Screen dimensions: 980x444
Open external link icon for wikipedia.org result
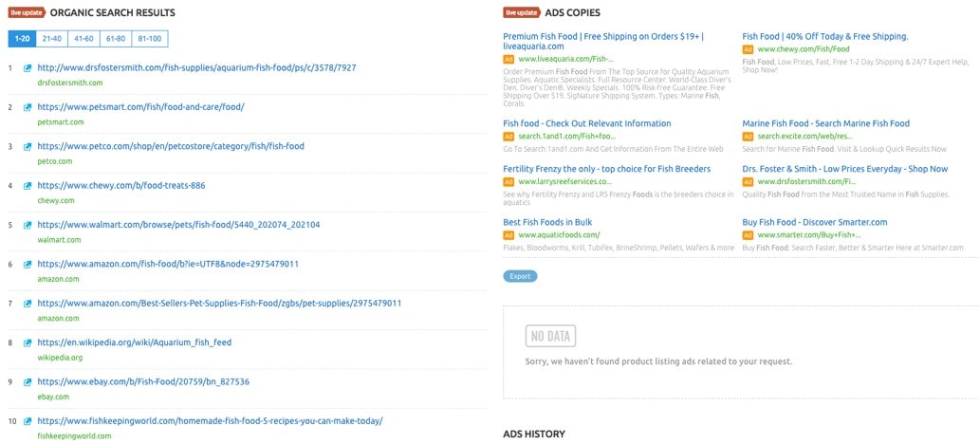point(28,342)
